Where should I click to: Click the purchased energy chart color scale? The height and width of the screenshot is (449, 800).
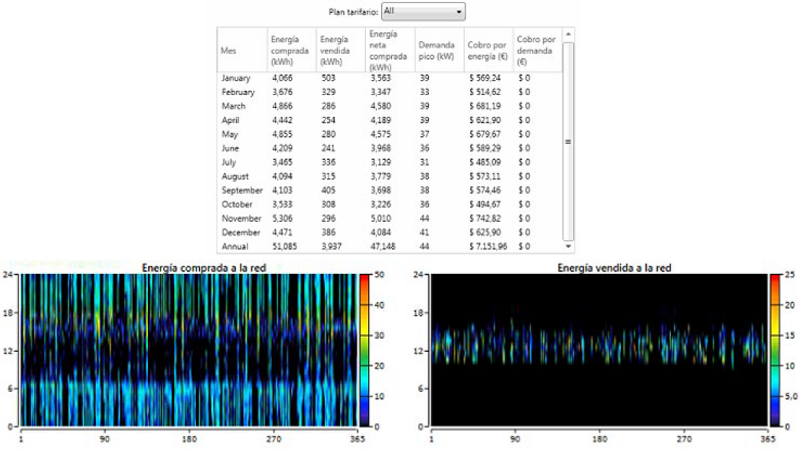(366, 350)
